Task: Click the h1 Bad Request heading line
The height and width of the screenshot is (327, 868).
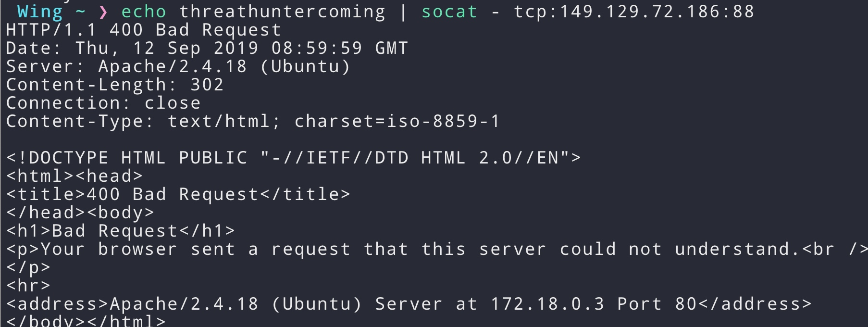Action: tap(120, 231)
